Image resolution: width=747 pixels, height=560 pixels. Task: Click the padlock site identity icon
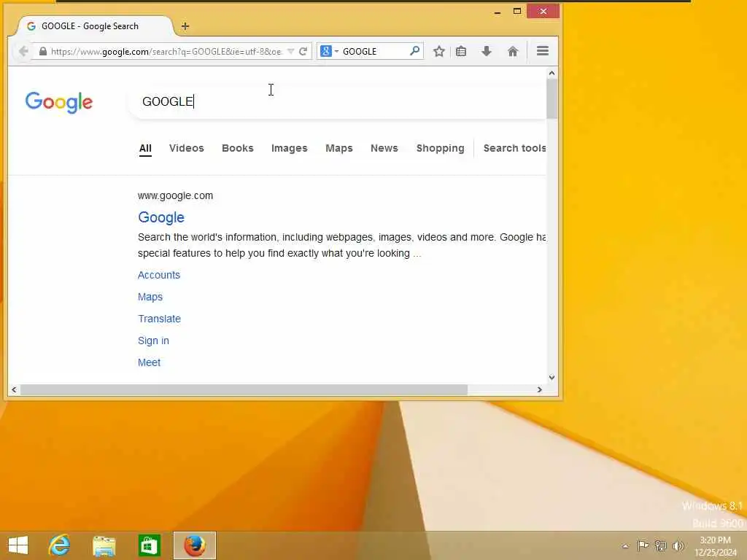pos(43,52)
